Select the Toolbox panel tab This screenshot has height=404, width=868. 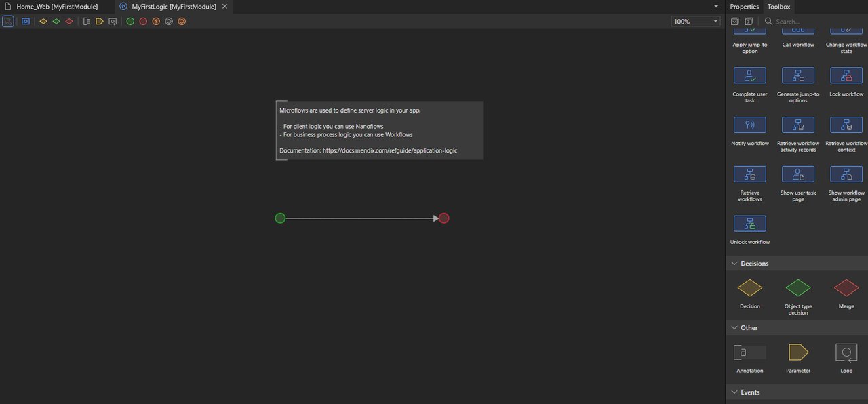point(778,7)
